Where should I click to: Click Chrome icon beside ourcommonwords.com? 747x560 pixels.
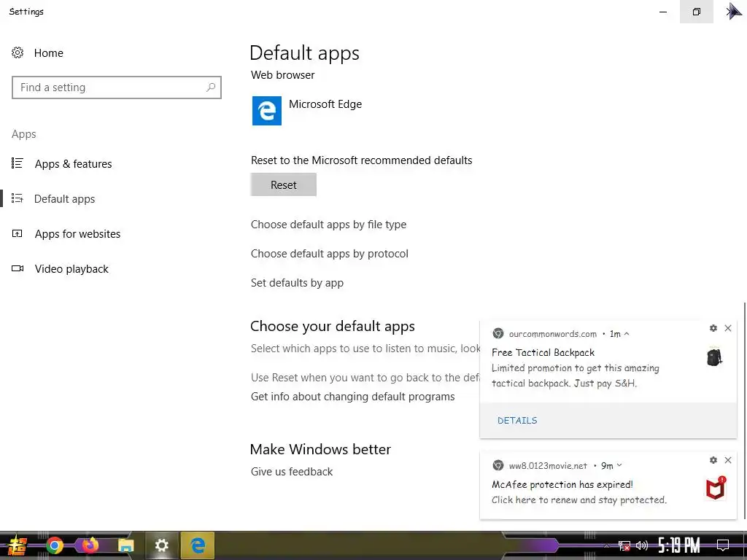click(x=498, y=333)
